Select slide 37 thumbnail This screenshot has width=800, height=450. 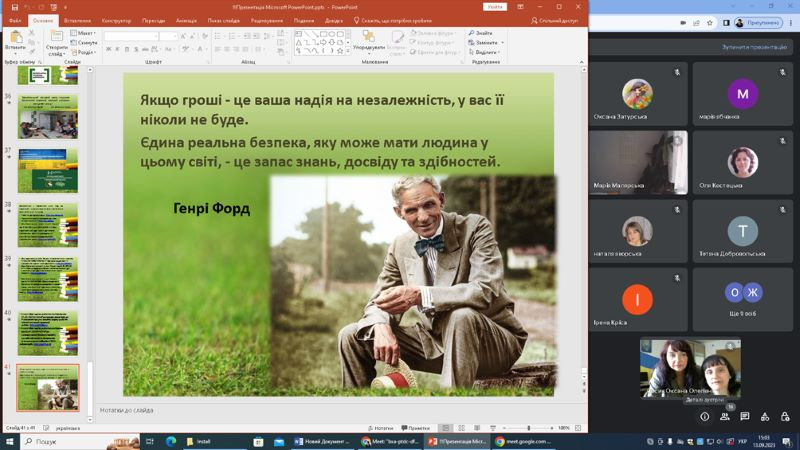[x=48, y=170]
